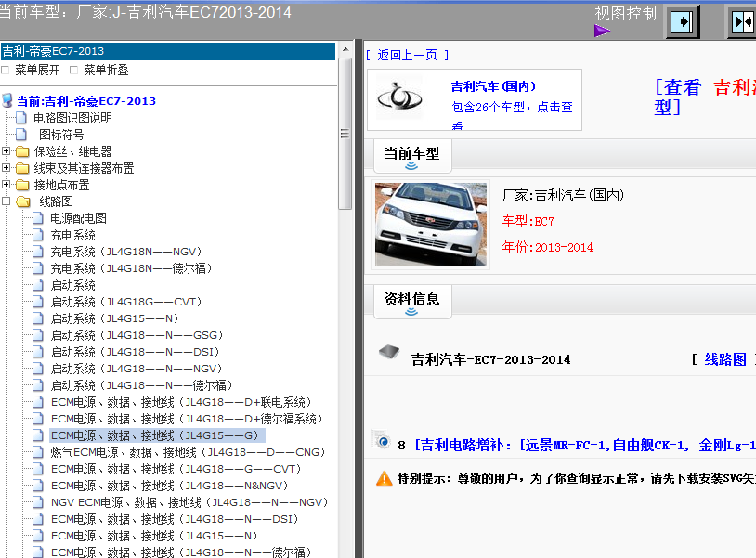
Task: Open ECM电源、数据、接地线（JL4G18——G——CVT）
Action: tap(176, 469)
